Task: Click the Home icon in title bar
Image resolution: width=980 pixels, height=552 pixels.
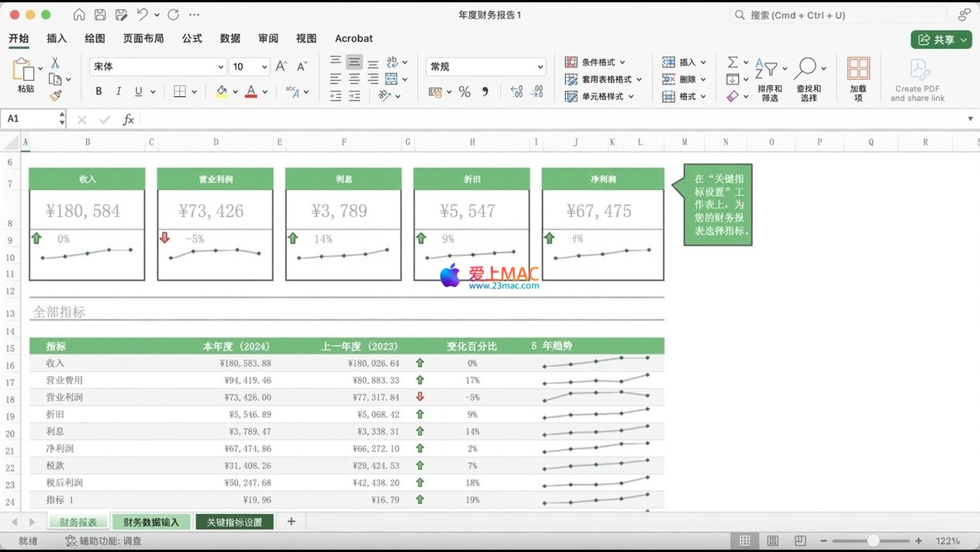Action: tap(79, 15)
